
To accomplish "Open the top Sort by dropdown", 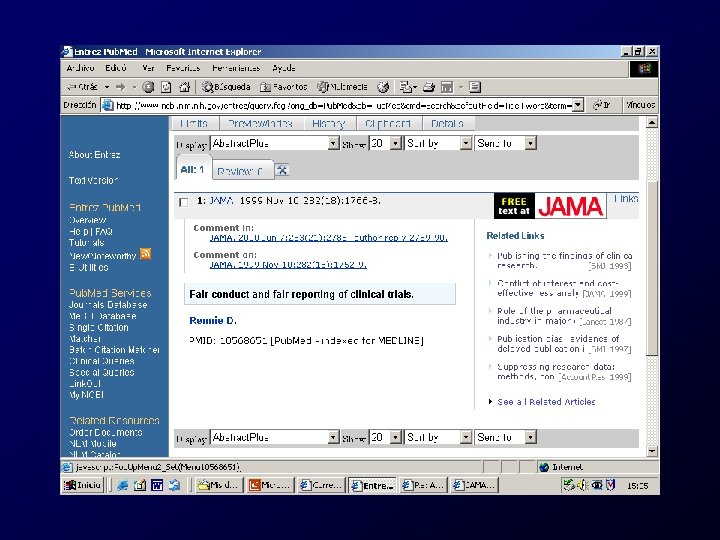I will pyautogui.click(x=438, y=143).
